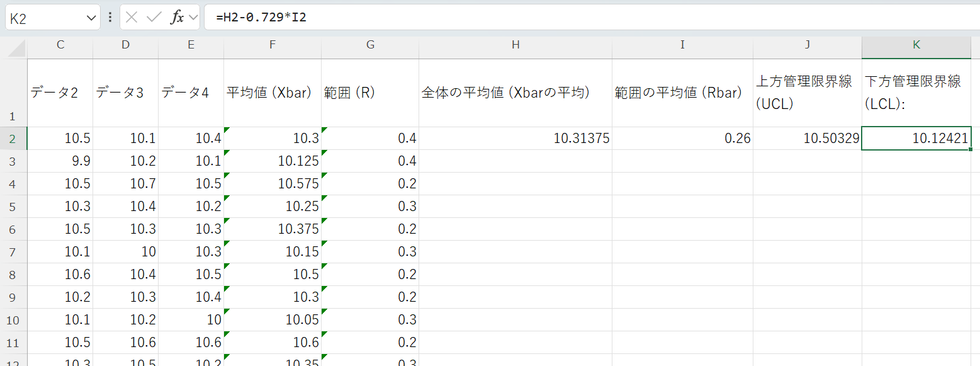980x366 pixels.
Task: Click the Name Box showing K2
Action: point(44,17)
